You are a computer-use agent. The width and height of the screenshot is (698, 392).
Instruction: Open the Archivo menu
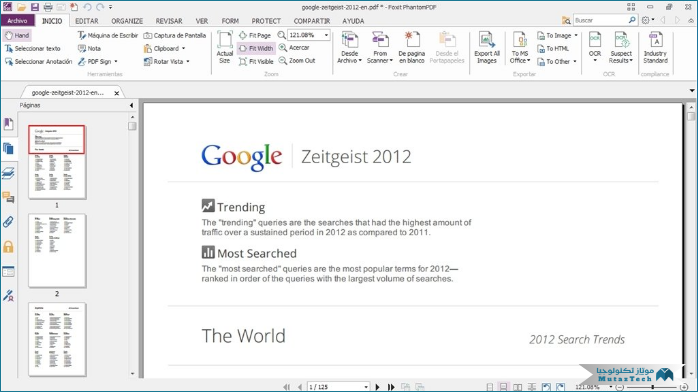(17, 21)
